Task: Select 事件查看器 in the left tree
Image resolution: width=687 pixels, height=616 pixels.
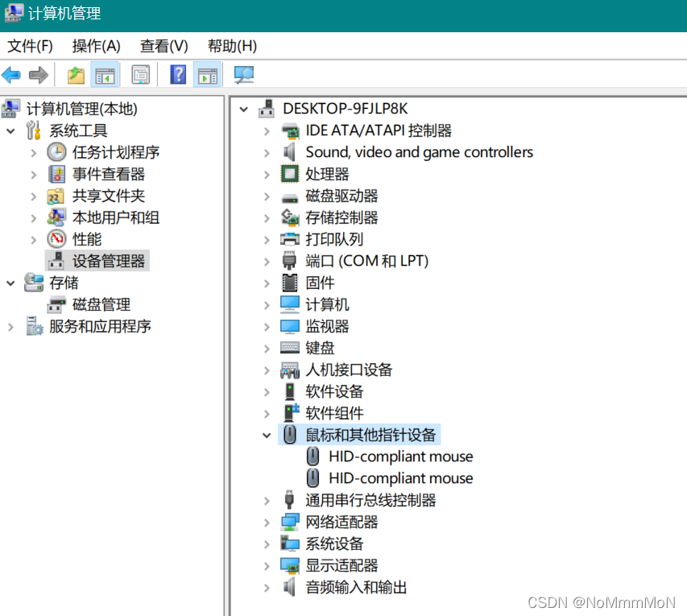Action: tap(108, 174)
